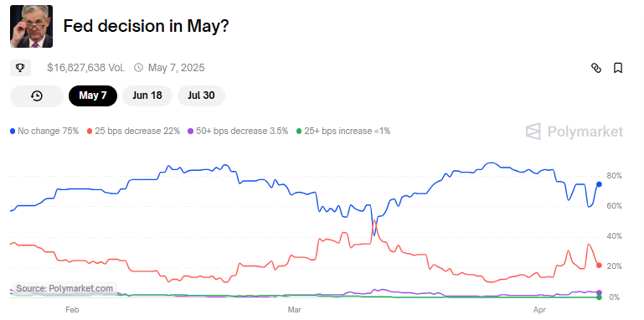This screenshot has width=644, height=320.
Task: Toggle the green 25+ bps increase legend
Action: (x=343, y=132)
